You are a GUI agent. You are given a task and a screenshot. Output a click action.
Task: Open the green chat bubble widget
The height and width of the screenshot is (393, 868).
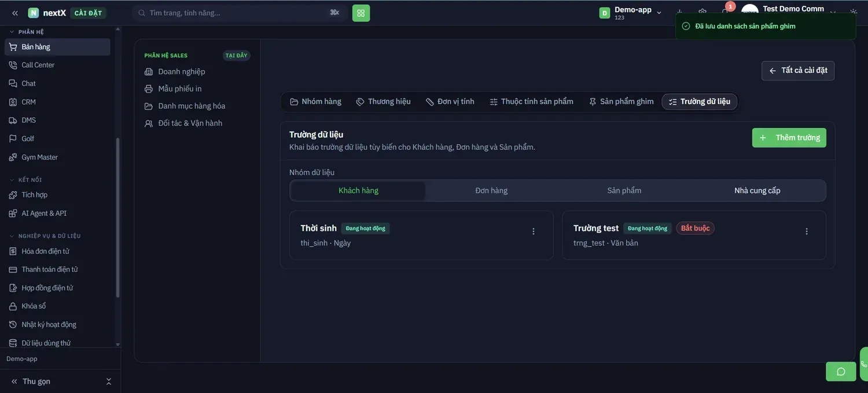[841, 372]
